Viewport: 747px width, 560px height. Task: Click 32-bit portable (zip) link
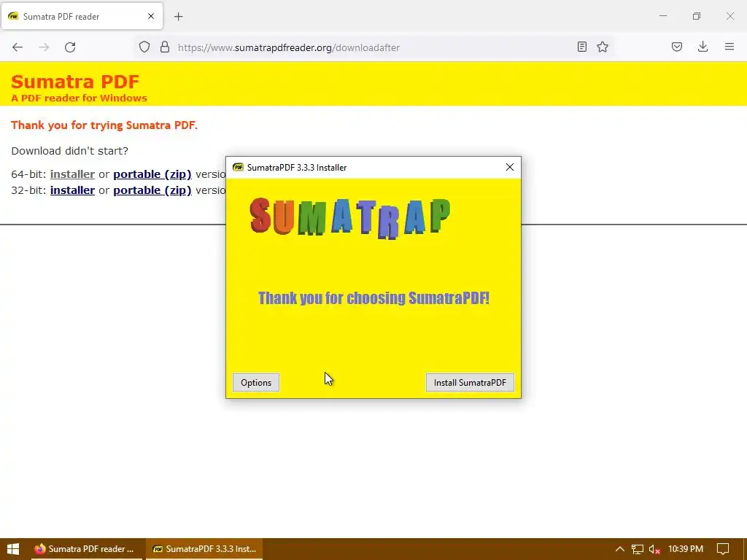click(x=152, y=190)
